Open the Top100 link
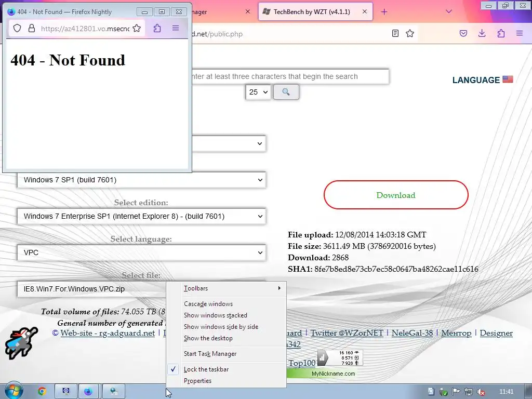 [302, 363]
